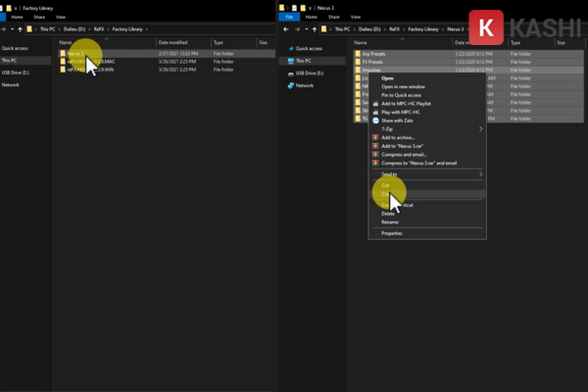
Task: Choose Properties from the context menu
Action: tap(392, 233)
